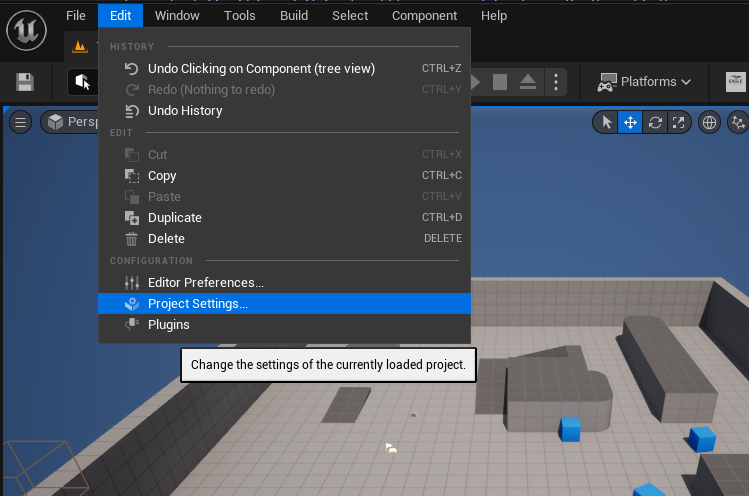Screen dimensions: 749x496
Task: Expand the Perspective viewport type dropdown
Action: coord(69,122)
